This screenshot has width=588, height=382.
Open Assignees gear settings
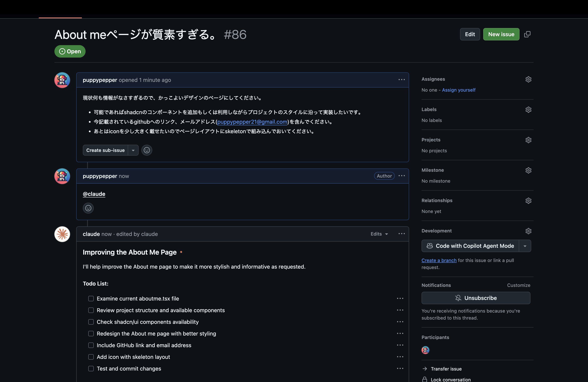[528, 79]
